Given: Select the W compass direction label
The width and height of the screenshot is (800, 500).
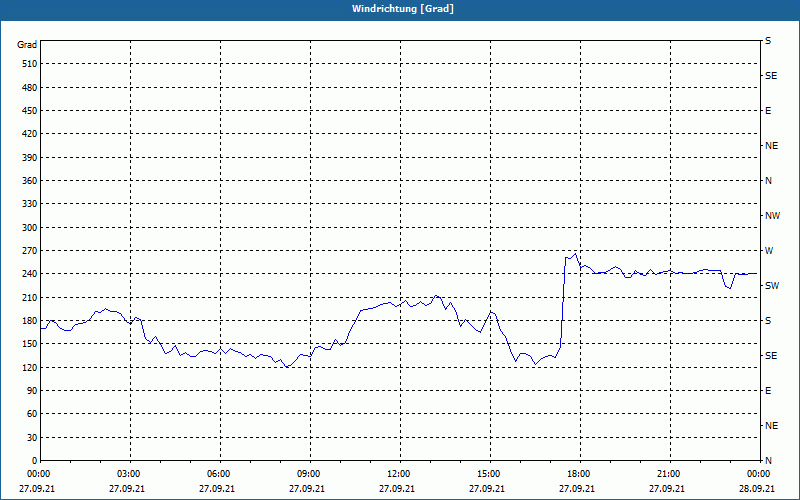Looking at the screenshot, I should (x=769, y=251).
